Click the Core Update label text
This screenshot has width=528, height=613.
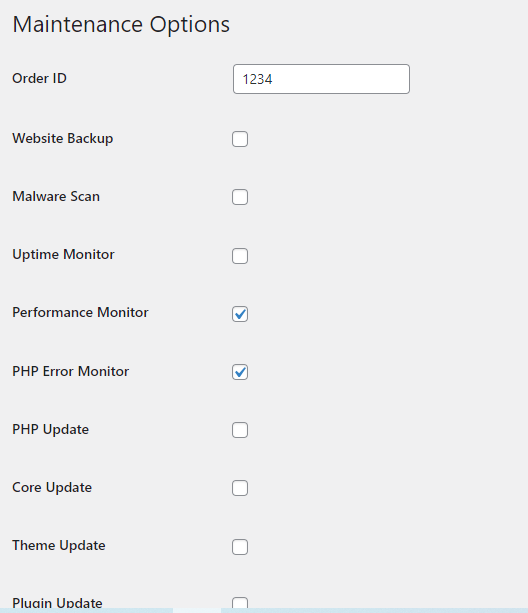tap(52, 488)
